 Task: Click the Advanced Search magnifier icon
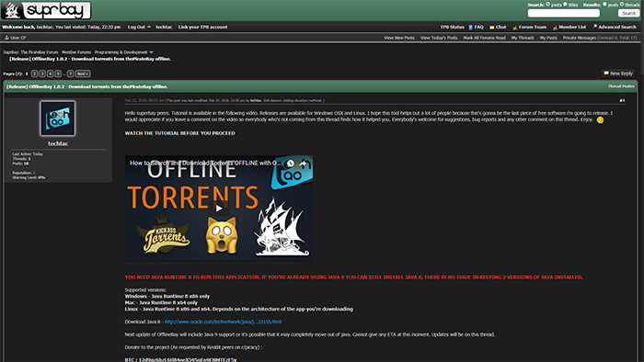point(594,27)
